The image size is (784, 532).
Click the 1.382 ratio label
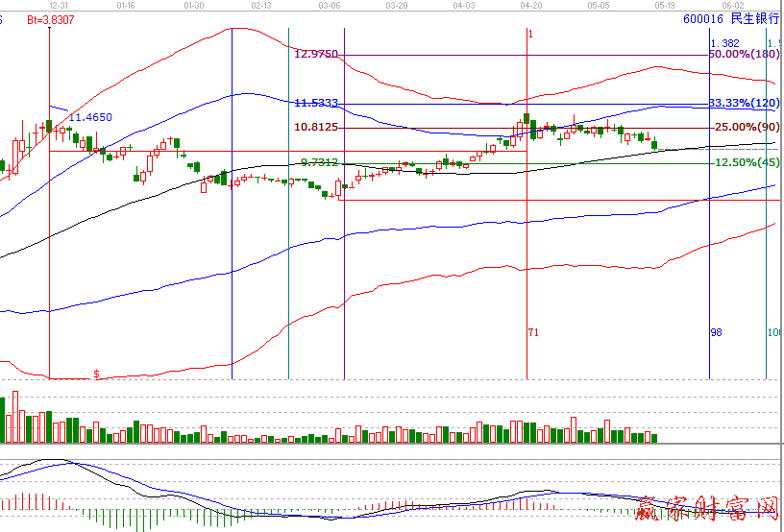pyautogui.click(x=724, y=43)
